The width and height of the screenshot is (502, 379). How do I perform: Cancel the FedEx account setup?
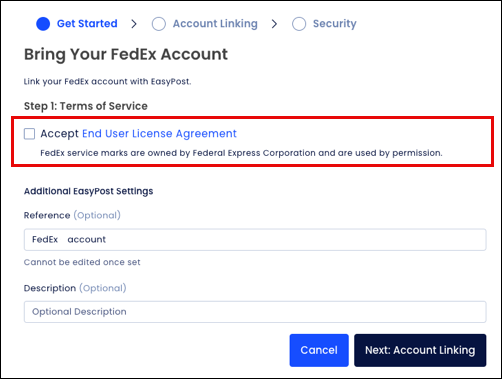[319, 350]
